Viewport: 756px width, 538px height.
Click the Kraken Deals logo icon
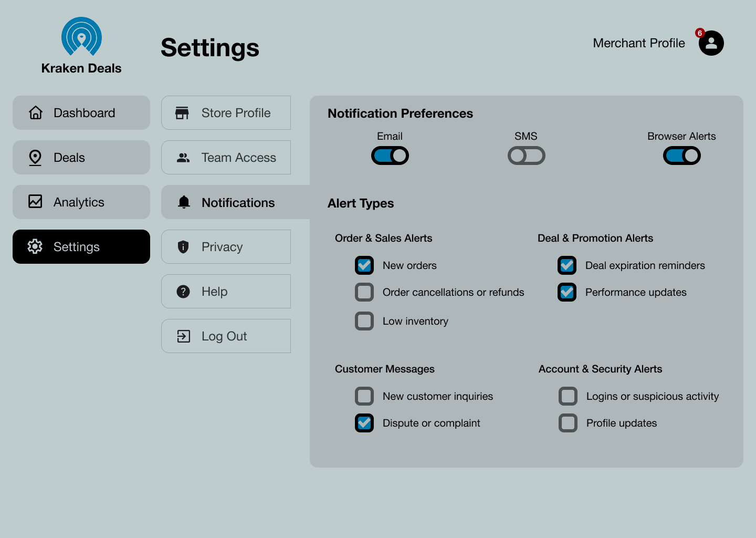point(81,36)
